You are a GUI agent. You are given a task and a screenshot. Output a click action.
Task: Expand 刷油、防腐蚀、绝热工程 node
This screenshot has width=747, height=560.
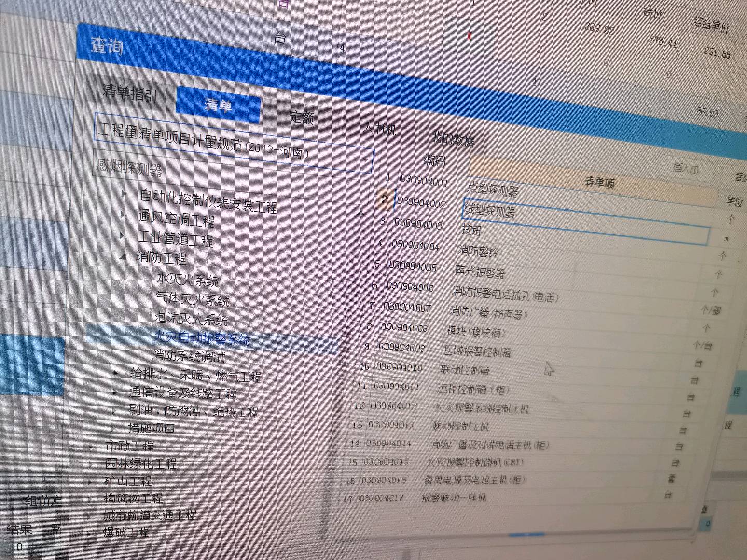point(113,411)
